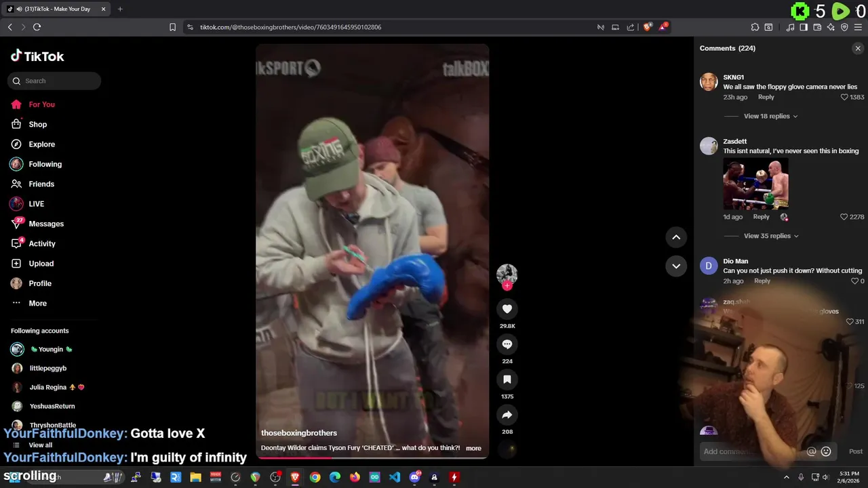Like Dio Man's comment
This screenshot has width=868, height=488.
pyautogui.click(x=854, y=281)
